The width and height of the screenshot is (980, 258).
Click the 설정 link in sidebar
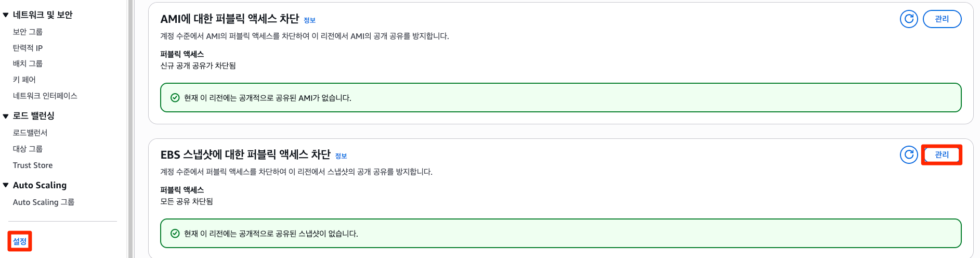pos(20,241)
